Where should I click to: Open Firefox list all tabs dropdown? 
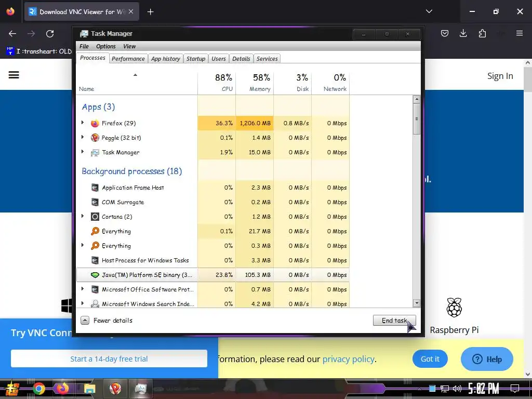429,11
